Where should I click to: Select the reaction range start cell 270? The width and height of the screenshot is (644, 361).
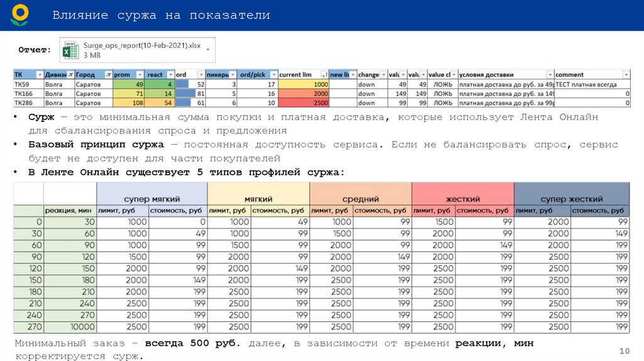[x=28, y=327]
